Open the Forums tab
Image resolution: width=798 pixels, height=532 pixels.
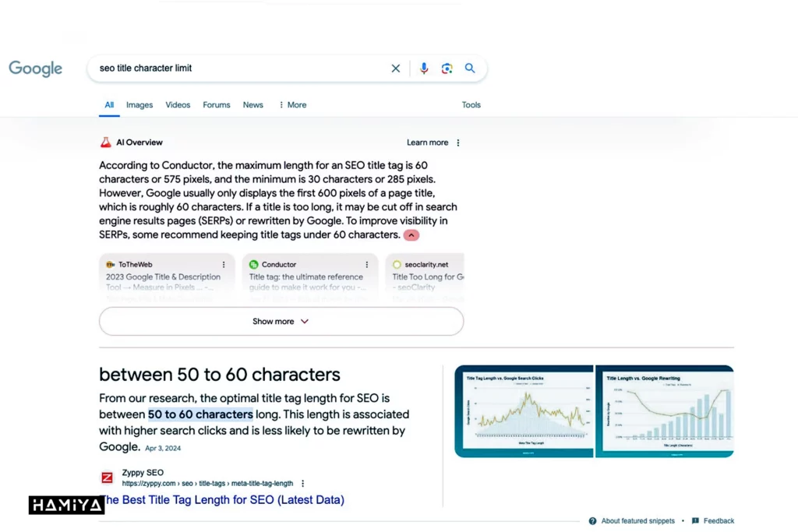(217, 105)
